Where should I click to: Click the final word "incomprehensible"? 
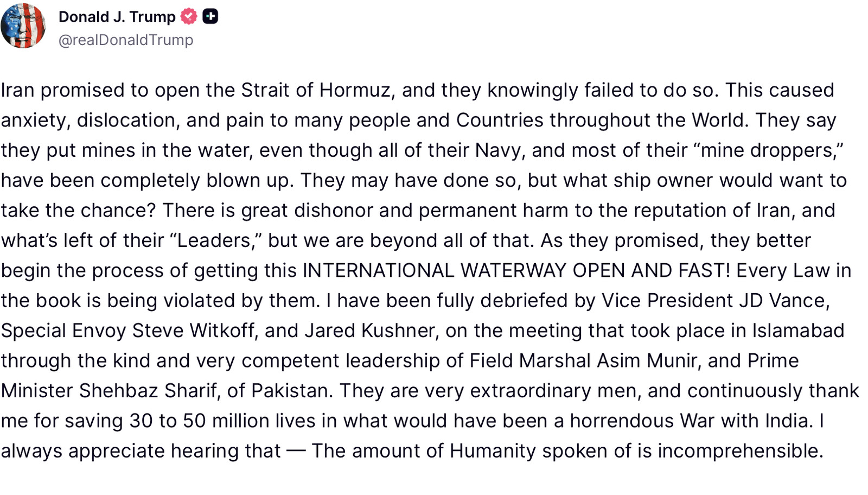pyautogui.click(x=740, y=451)
